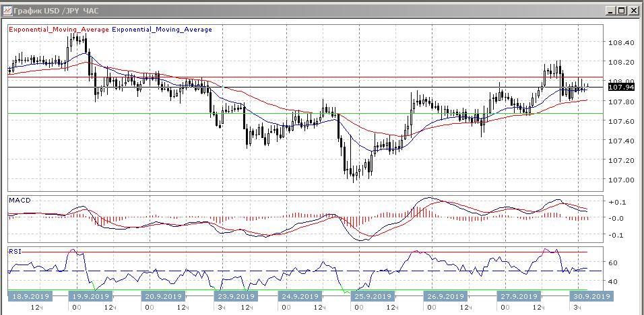Click the RSI indicator panel label
Image resolution: width=644 pixels, height=315 pixels.
[x=15, y=250]
